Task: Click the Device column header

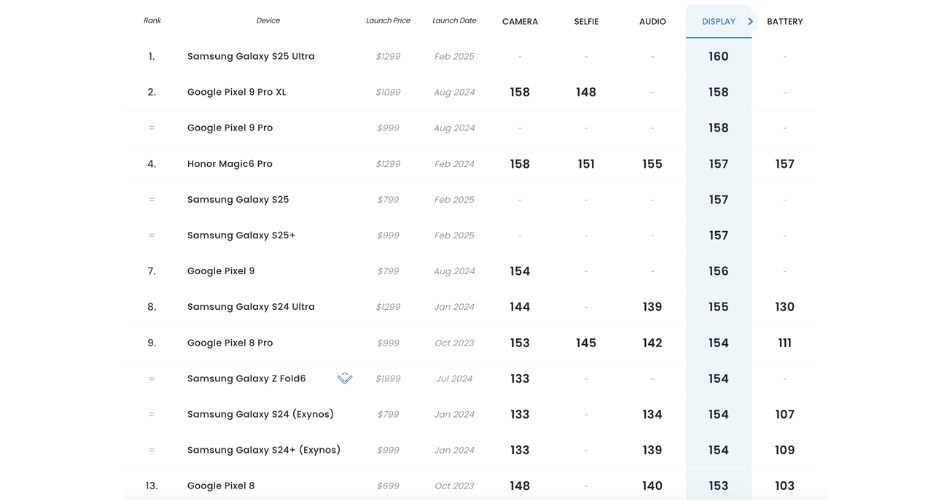Action: pos(268,21)
